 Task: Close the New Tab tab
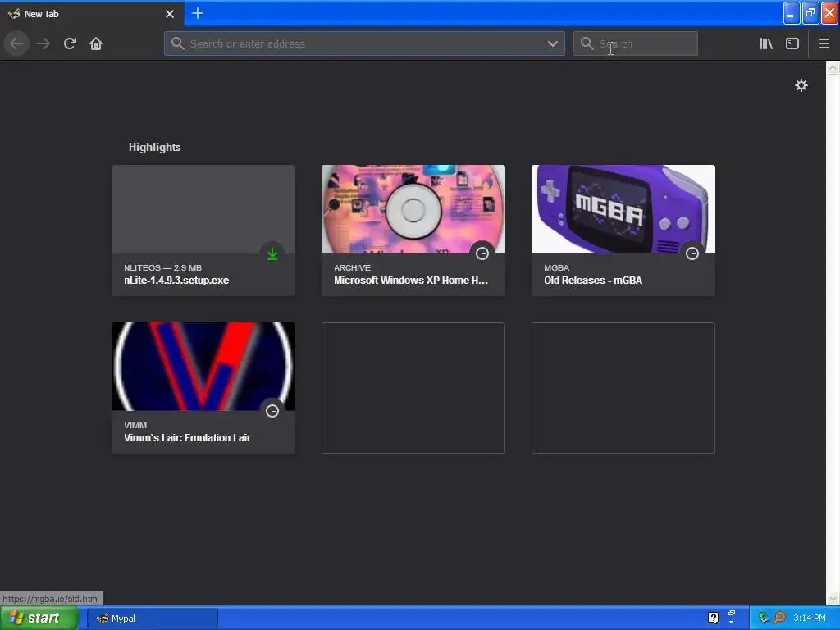(169, 14)
